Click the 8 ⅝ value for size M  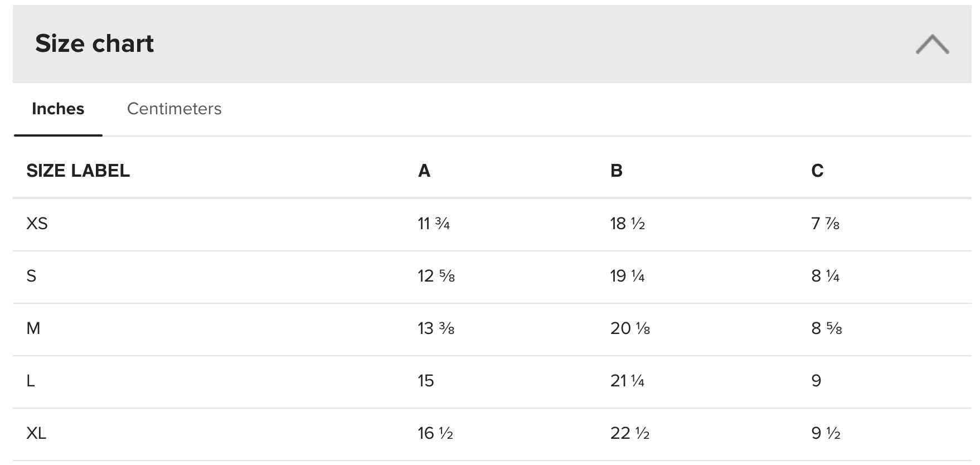[x=827, y=328]
